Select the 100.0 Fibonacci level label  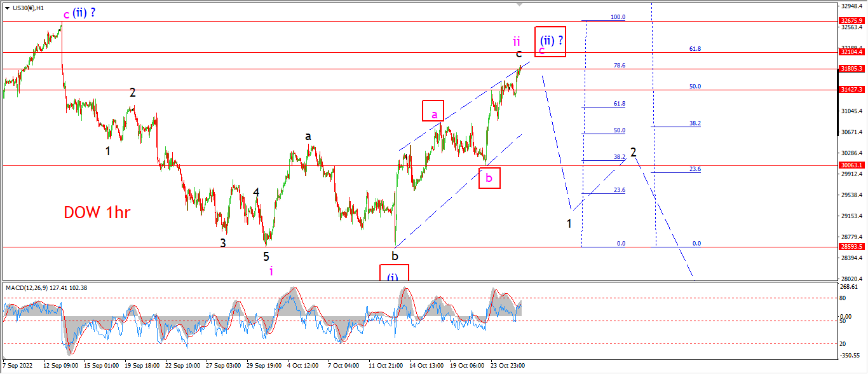(x=618, y=17)
